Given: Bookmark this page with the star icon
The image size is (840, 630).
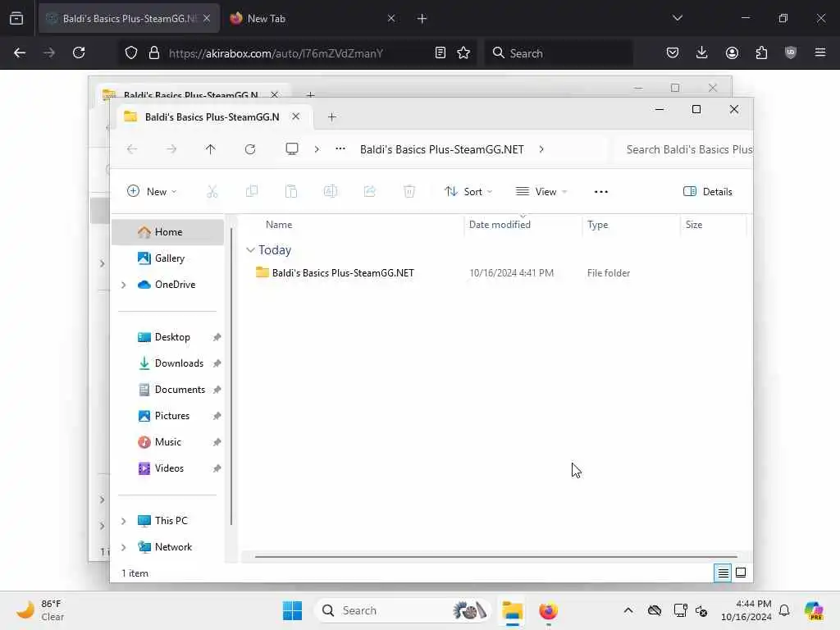Looking at the screenshot, I should [x=464, y=52].
